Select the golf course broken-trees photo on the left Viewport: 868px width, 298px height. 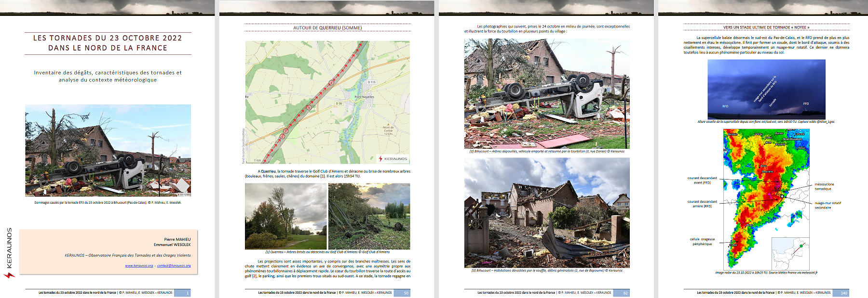pos(286,216)
